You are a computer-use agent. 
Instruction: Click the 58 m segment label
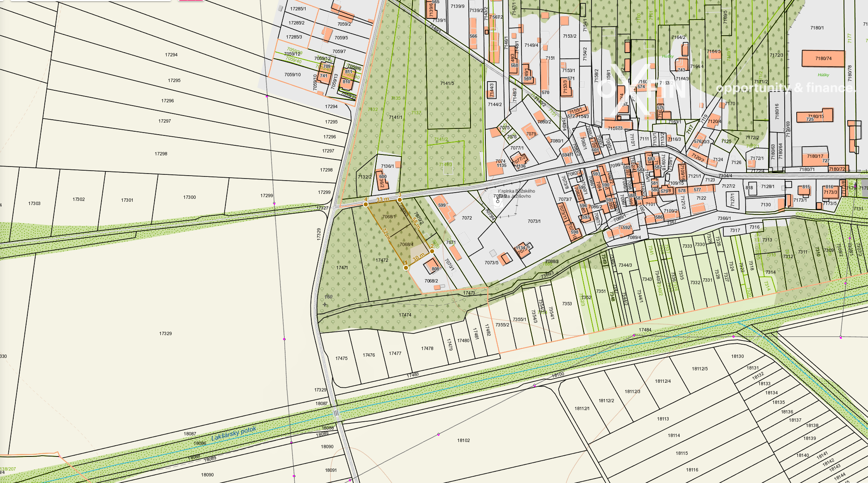coord(415,224)
